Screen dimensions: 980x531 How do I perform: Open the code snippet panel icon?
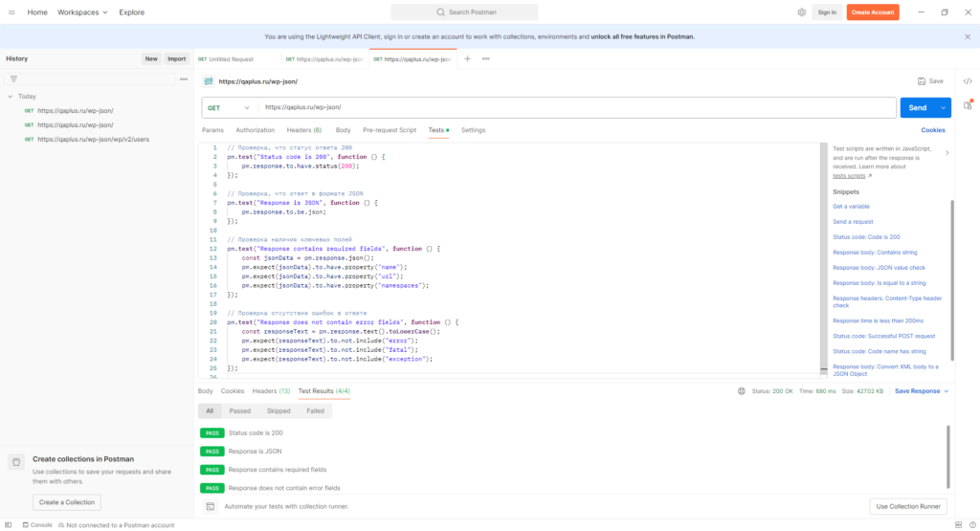968,81
